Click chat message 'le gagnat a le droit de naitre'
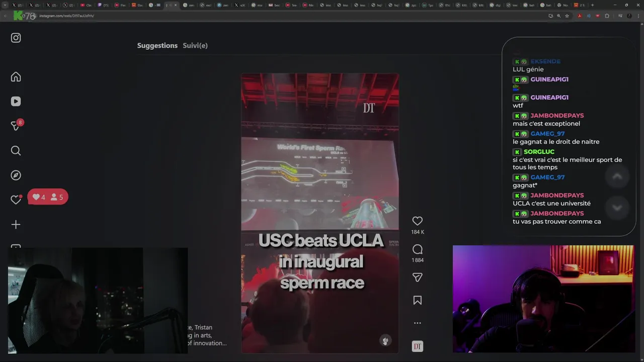Screen dimensions: 644x362 556,142
